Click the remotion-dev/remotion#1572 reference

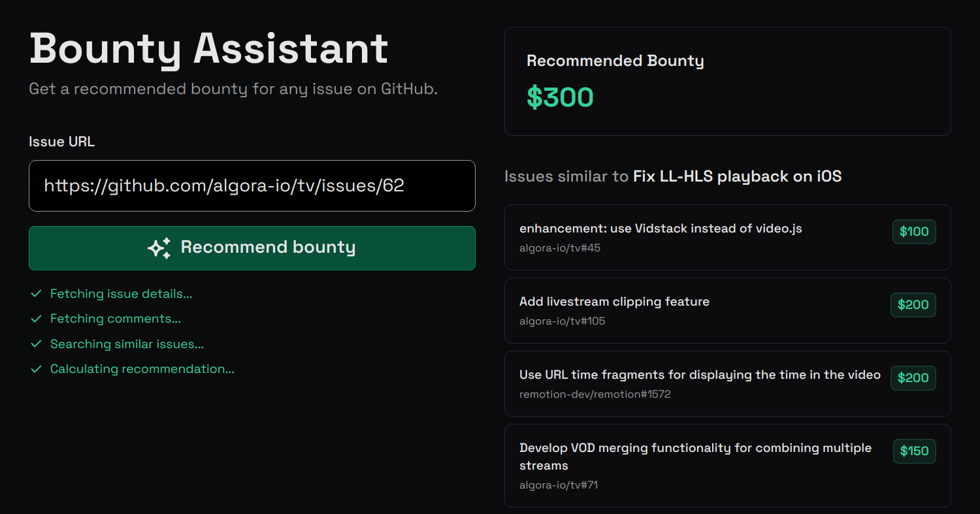pos(595,394)
